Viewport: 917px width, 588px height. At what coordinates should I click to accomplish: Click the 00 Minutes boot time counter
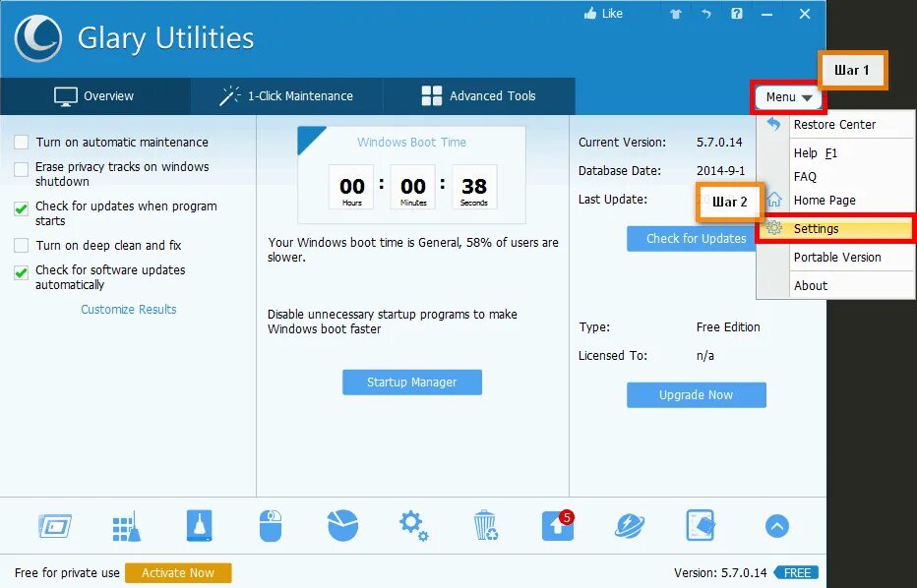pos(413,187)
